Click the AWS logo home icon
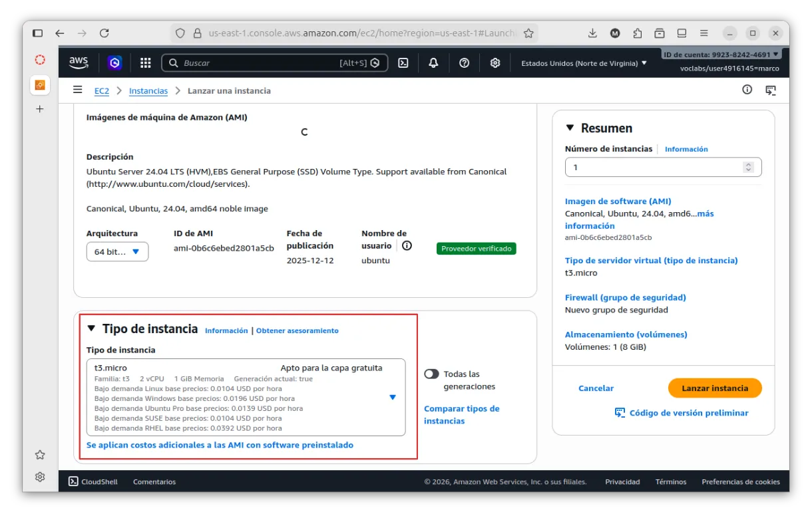The height and width of the screenshot is (516, 812). tap(79, 63)
